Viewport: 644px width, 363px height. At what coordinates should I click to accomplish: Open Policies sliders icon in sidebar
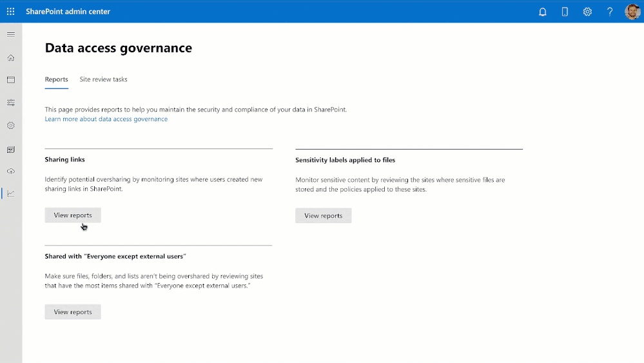coord(11,103)
